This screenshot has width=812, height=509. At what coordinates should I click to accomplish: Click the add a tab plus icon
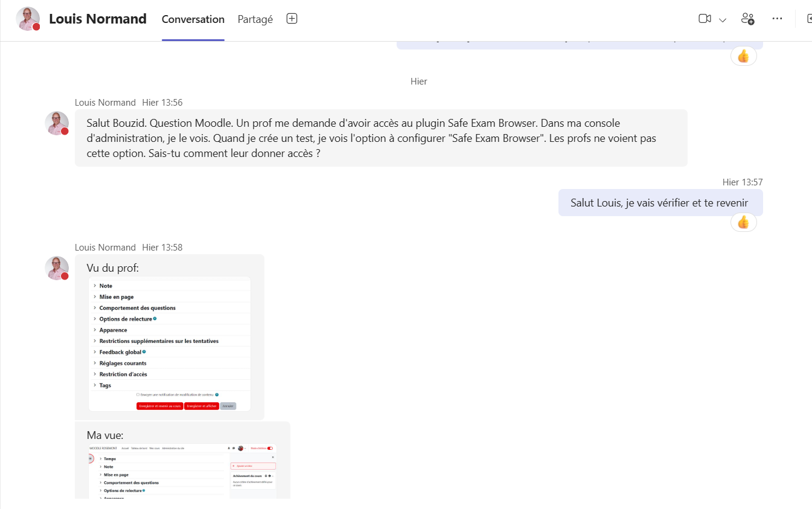pyautogui.click(x=292, y=19)
